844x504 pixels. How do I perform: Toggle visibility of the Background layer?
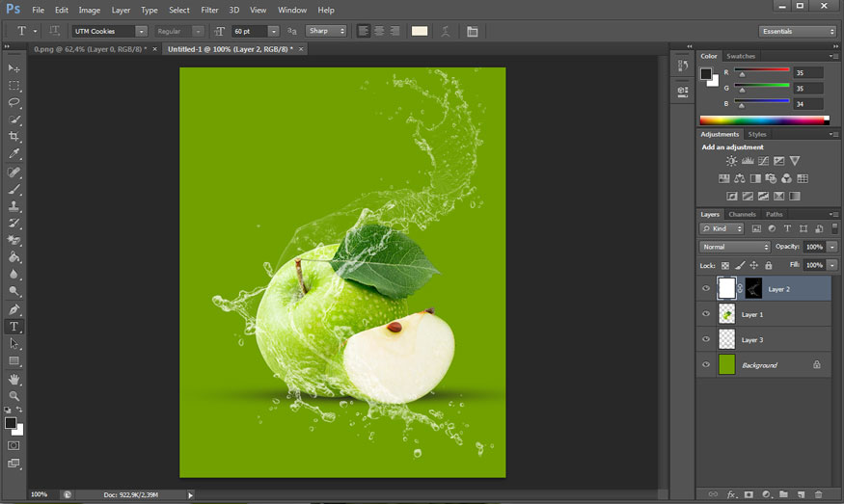pyautogui.click(x=706, y=365)
